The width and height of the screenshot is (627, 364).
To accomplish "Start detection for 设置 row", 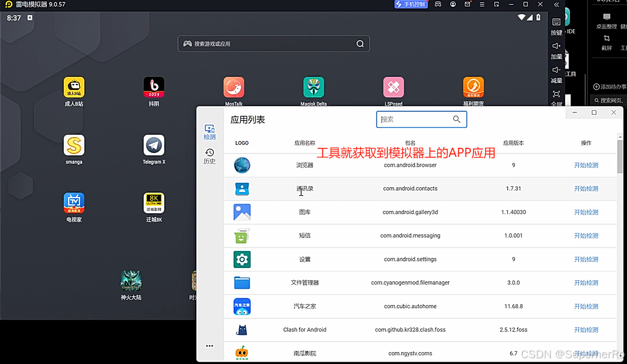I will [x=586, y=259].
